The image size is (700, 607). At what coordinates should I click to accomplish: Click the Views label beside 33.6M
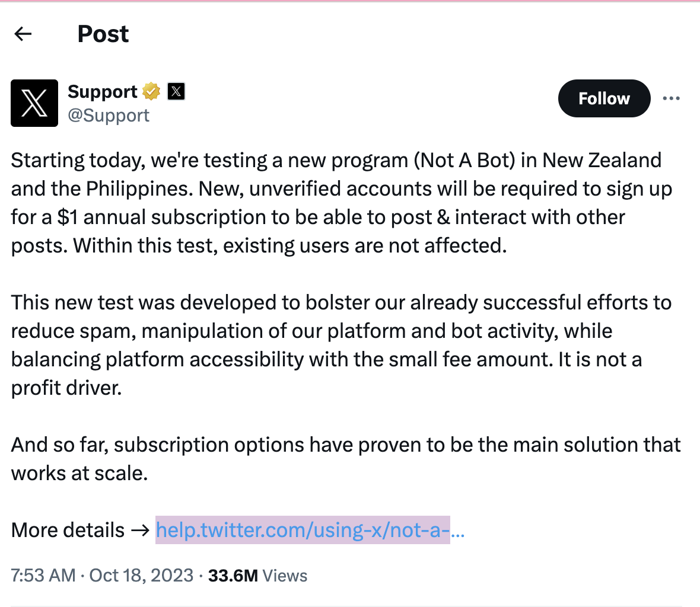click(x=285, y=576)
